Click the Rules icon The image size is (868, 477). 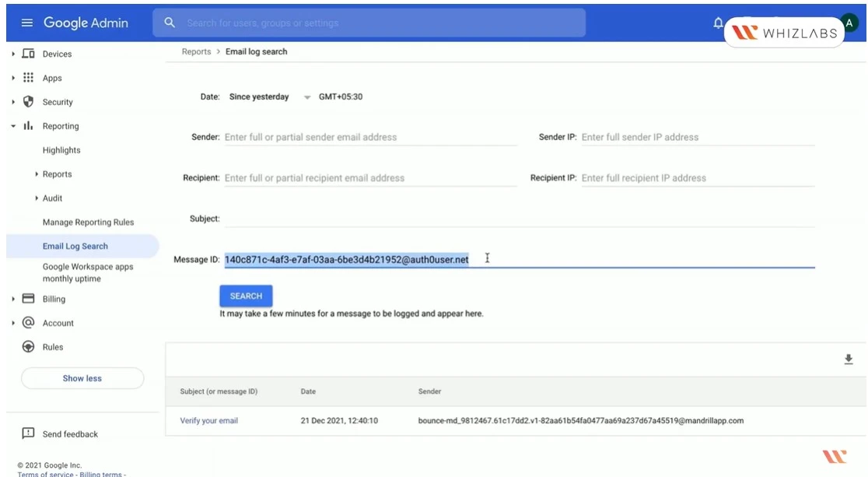coord(28,347)
